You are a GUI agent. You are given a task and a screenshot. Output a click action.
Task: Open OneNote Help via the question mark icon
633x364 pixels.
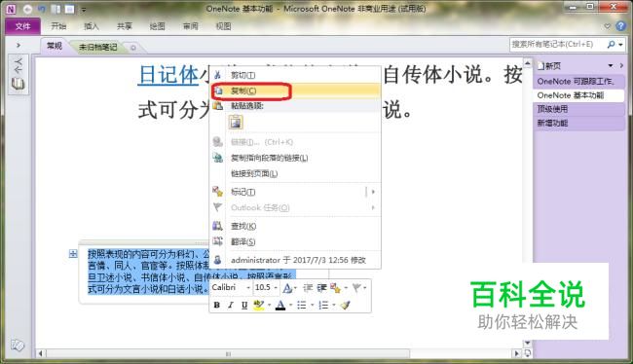pos(621,26)
